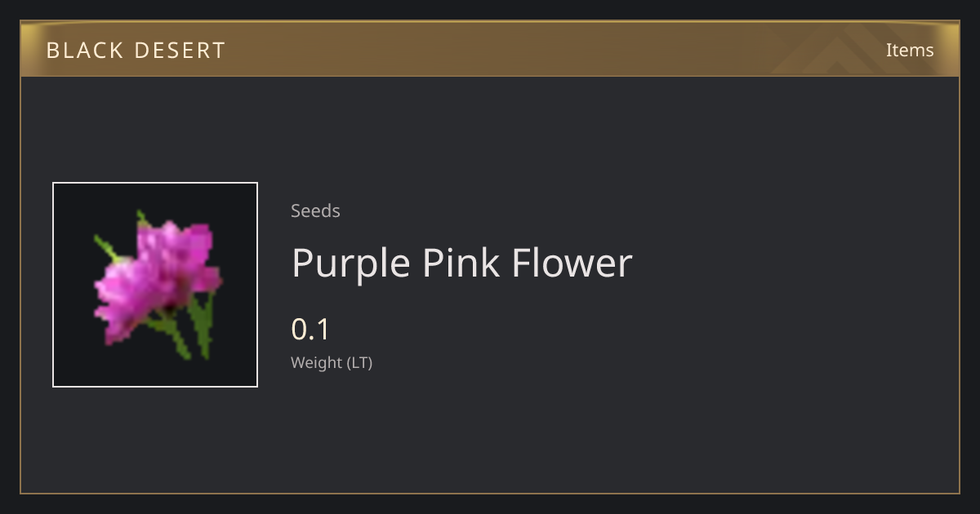Click the word Pink in the item name
Screen dimensions: 980x514
[x=461, y=263]
